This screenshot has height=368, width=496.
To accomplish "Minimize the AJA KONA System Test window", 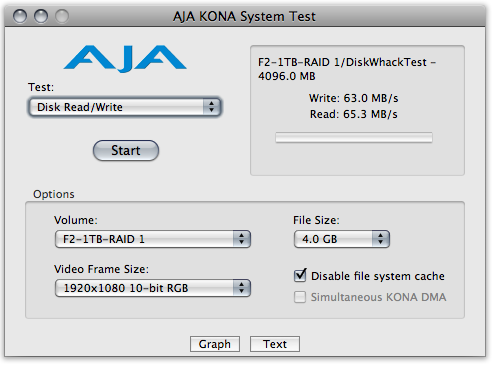I will click(41, 16).
